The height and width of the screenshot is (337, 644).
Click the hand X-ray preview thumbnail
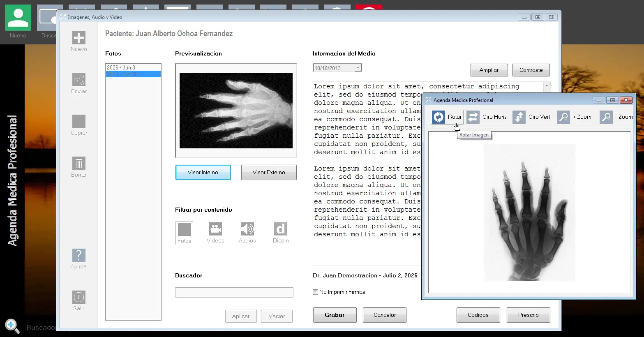(x=236, y=111)
